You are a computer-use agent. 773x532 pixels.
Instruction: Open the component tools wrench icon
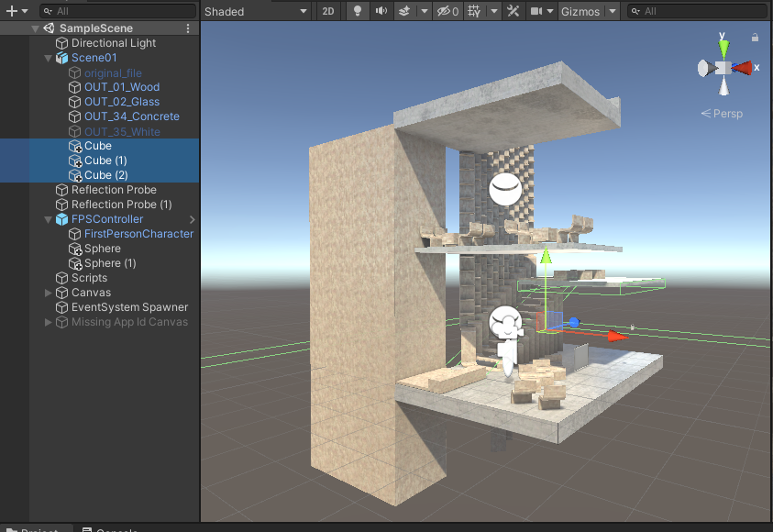point(513,11)
